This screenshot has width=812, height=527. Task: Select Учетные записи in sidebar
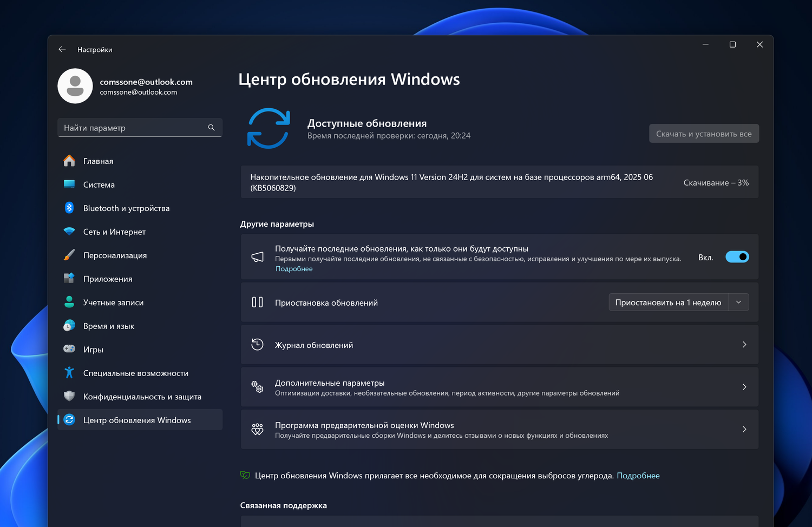tap(140, 302)
